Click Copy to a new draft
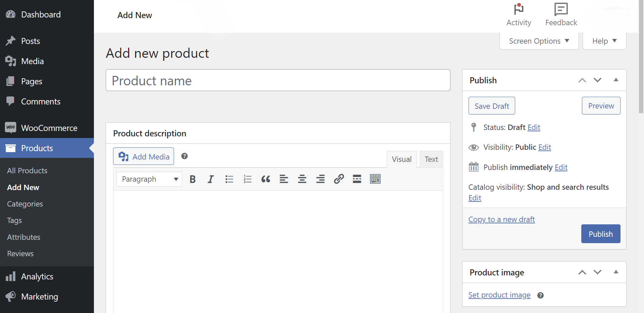This screenshot has height=313, width=644. (501, 219)
